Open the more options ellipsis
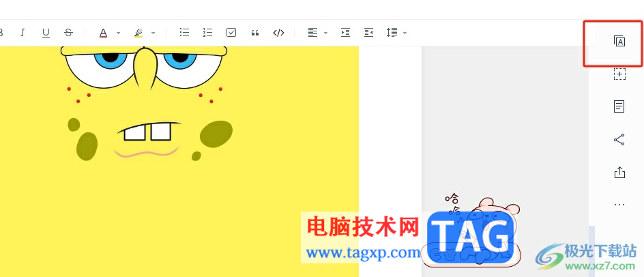Image resolution: width=644 pixels, height=277 pixels. coord(619,204)
